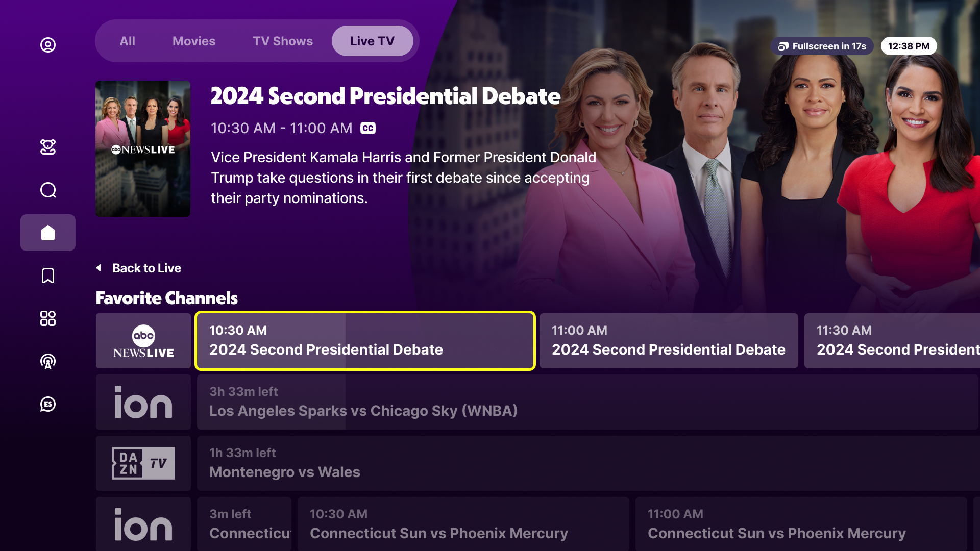Screen dimensions: 980x551
Task: Switch language with the ES chat icon
Action: coord(48,404)
